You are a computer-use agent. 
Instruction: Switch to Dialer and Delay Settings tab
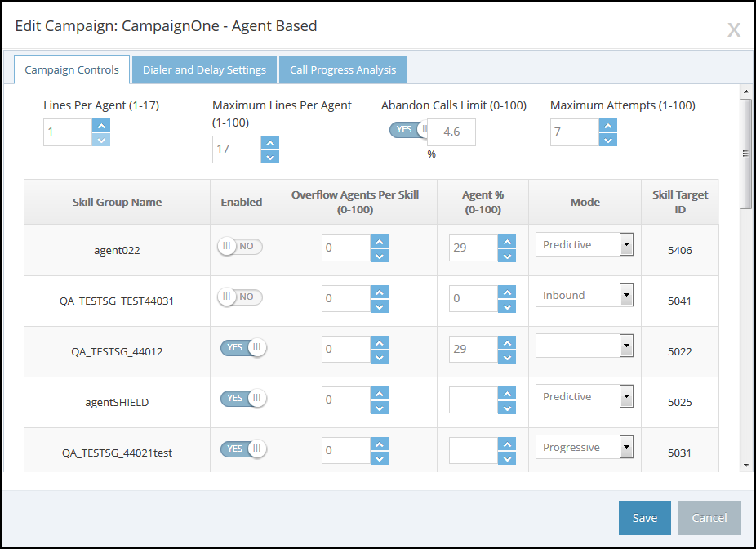[x=204, y=69]
